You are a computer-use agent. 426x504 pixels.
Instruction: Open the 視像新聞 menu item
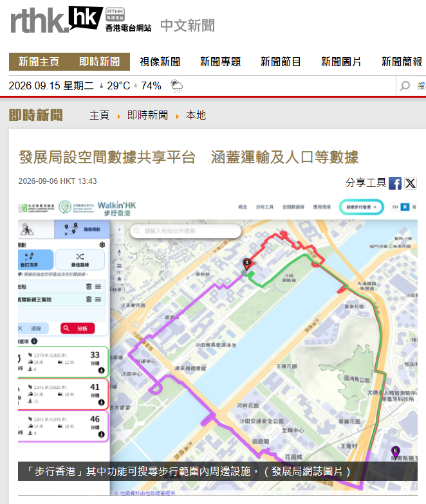(x=160, y=62)
